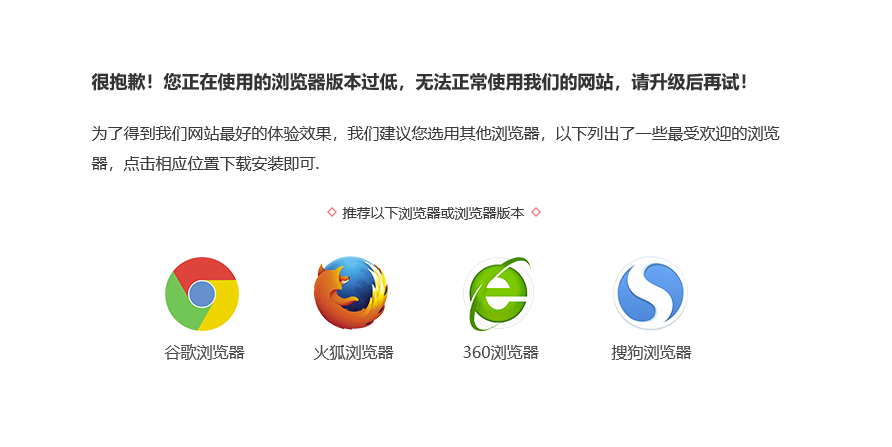
Task: Click the white S inside Sogou logo
Action: tap(651, 293)
